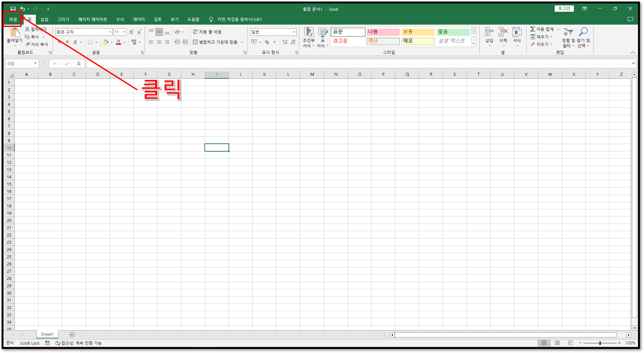Add a new sheet with plus icon
Image resolution: width=644 pixels, height=353 pixels.
pyautogui.click(x=72, y=335)
